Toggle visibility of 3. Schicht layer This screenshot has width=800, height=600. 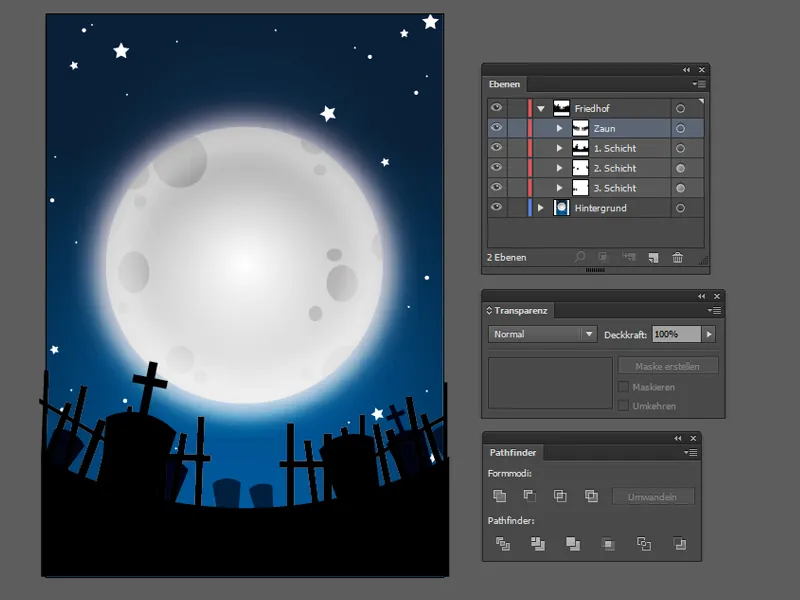tap(496, 187)
